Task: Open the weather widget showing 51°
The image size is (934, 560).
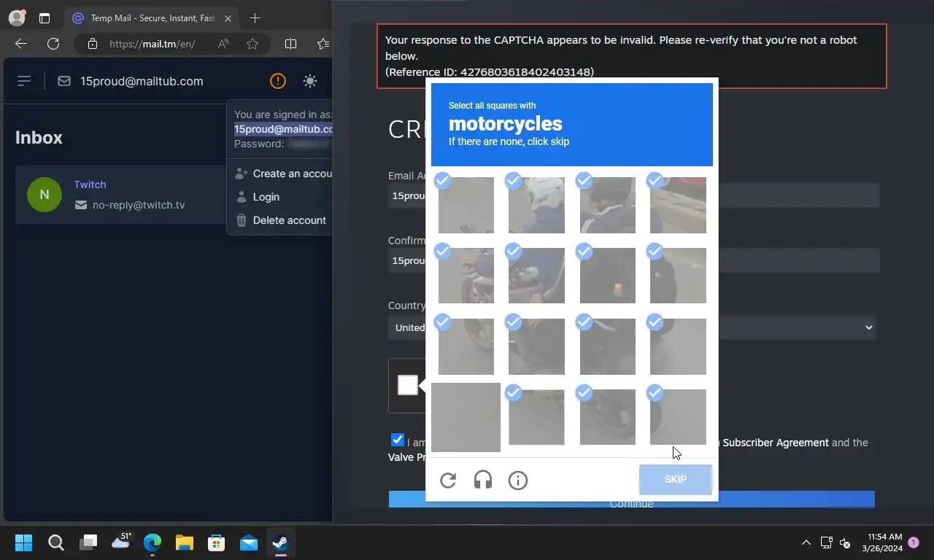Action: click(120, 541)
